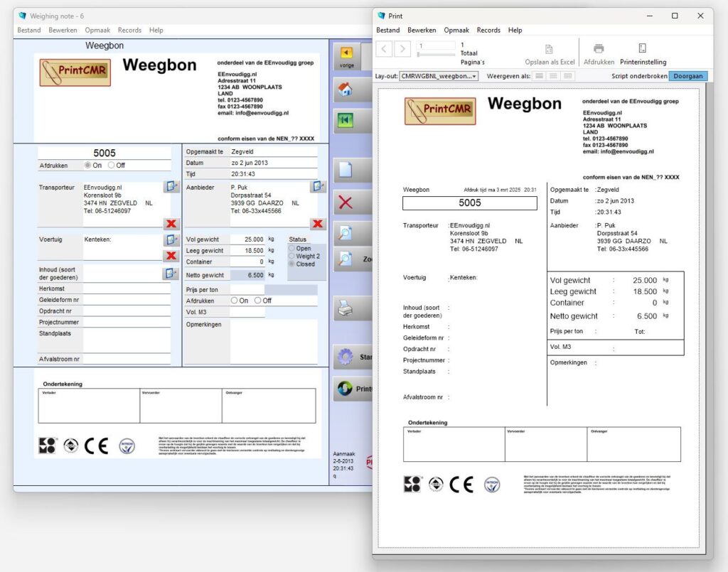728x572 pixels.
Task: Remove the Aanbieder using its red X
Action: (318, 224)
